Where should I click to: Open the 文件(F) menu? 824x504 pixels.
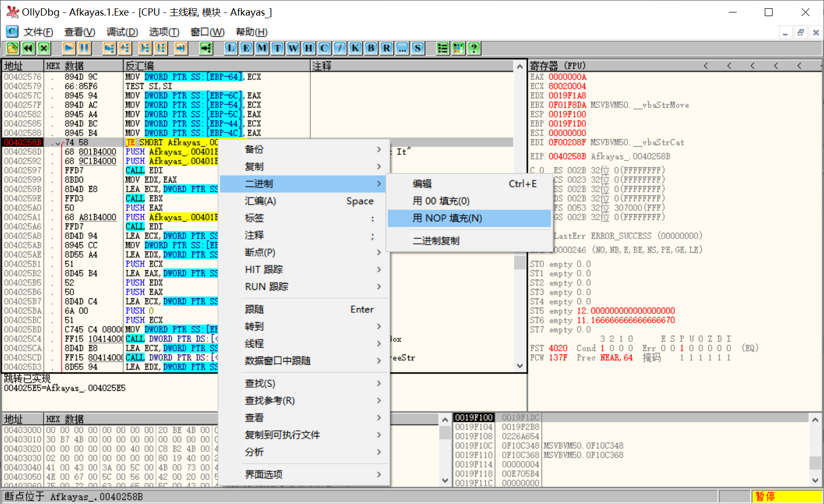pos(38,32)
